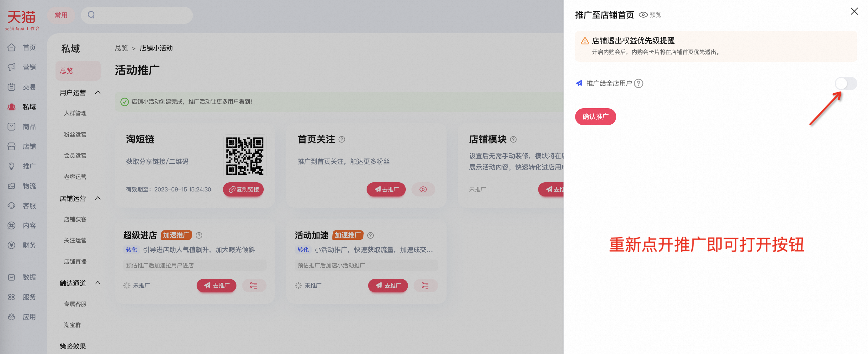Open 店铺直播 submenu item

click(x=75, y=262)
